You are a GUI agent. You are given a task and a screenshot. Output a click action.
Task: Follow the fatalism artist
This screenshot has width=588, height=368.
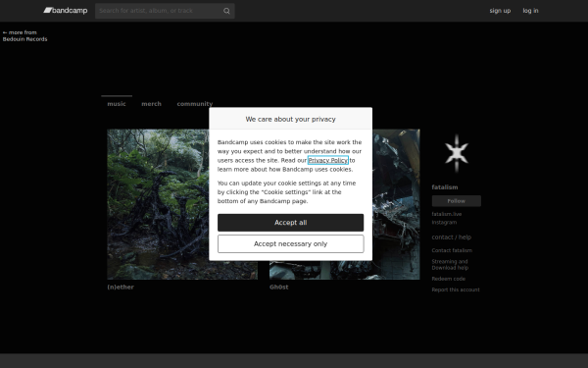(457, 201)
